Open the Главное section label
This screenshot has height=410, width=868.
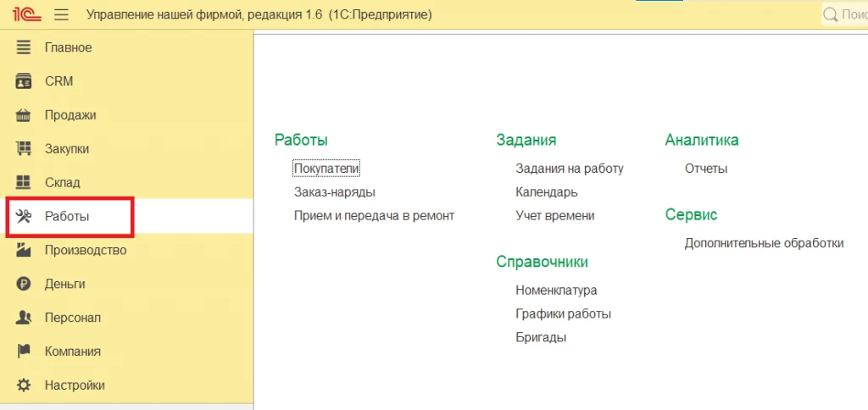tap(69, 47)
